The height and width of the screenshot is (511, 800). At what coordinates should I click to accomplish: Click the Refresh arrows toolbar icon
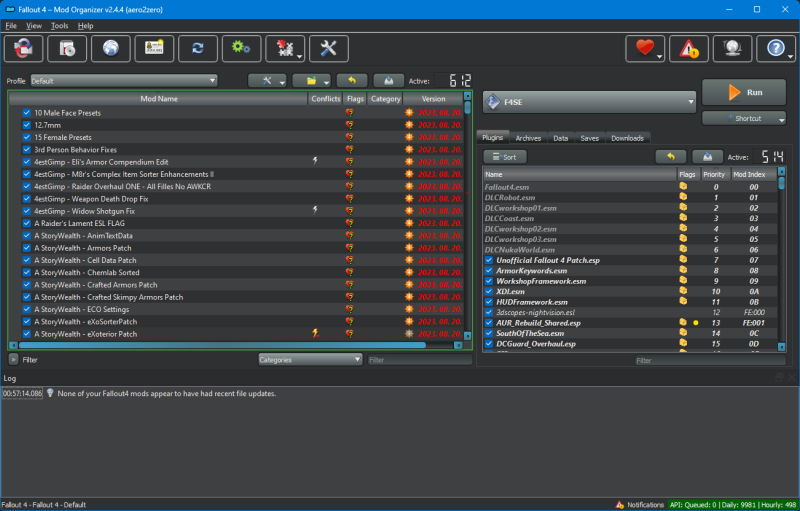[x=198, y=48]
